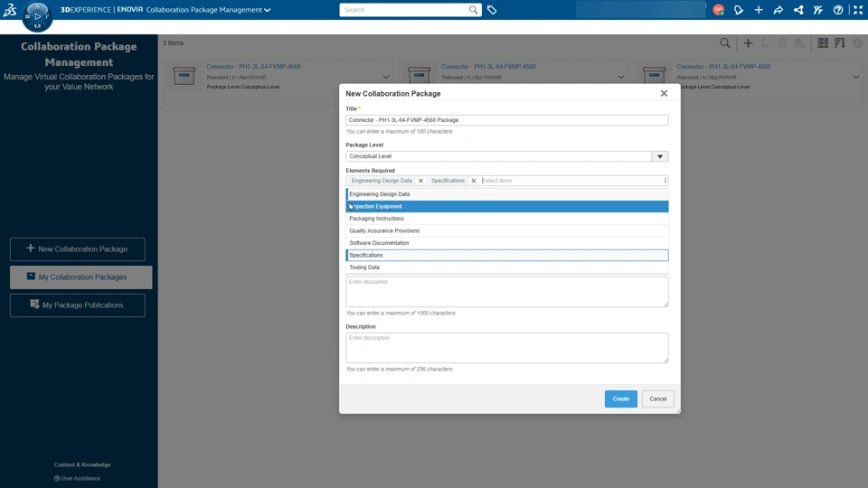Viewport: 868px width, 488px height.
Task: Click the Cancel button
Action: click(657, 399)
